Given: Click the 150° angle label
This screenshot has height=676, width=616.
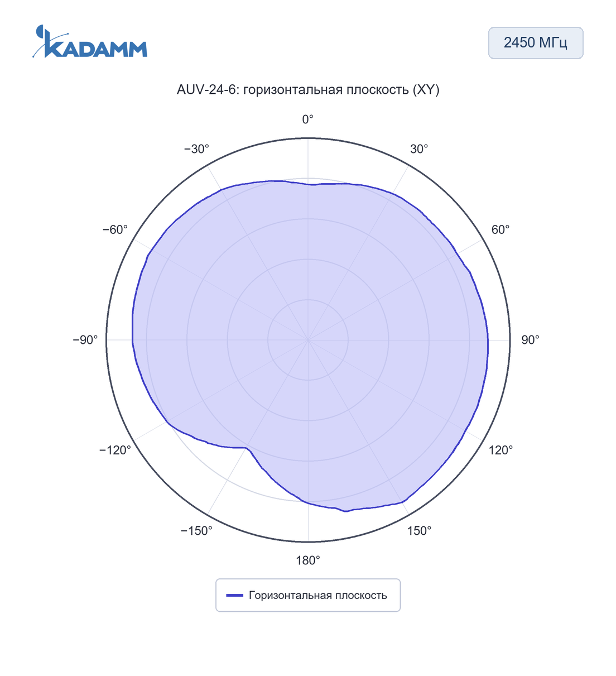Looking at the screenshot, I should coord(419,531).
